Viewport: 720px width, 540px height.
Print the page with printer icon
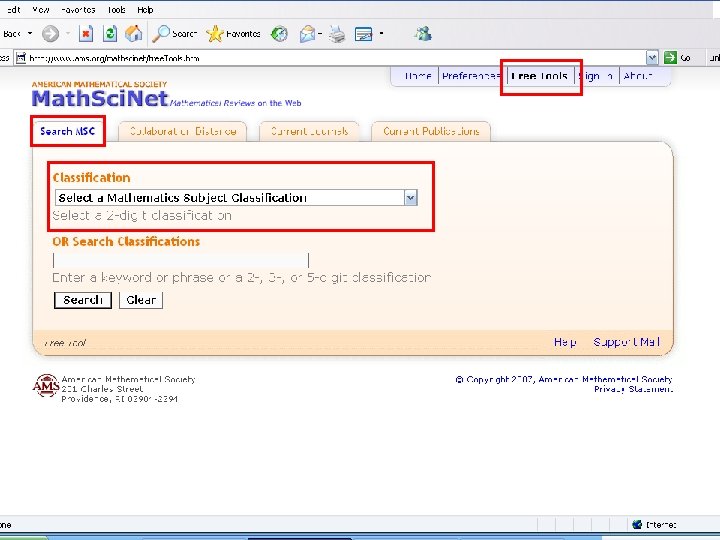[337, 34]
